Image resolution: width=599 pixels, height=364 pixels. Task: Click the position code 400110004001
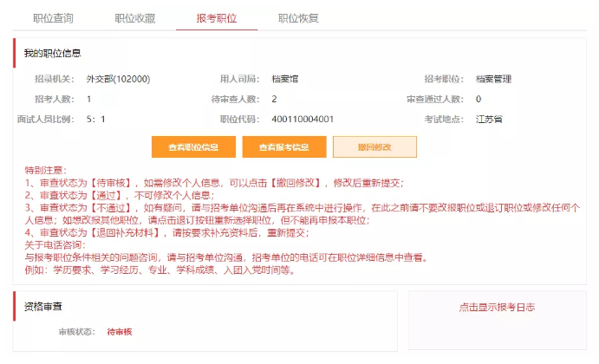[x=303, y=120]
